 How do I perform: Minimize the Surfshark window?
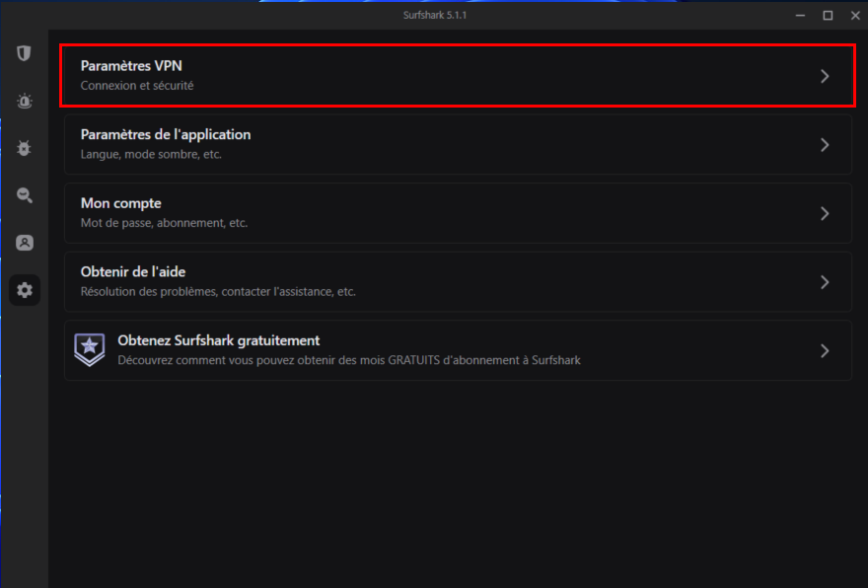click(801, 16)
